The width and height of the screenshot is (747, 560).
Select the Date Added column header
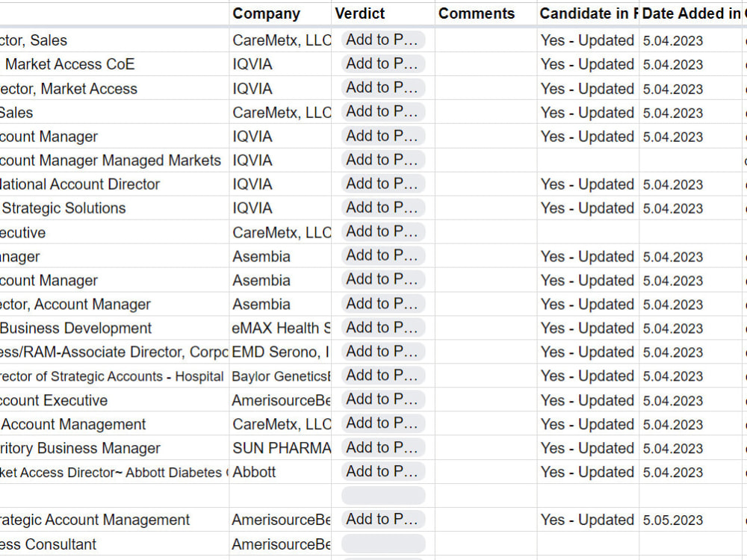coord(692,13)
